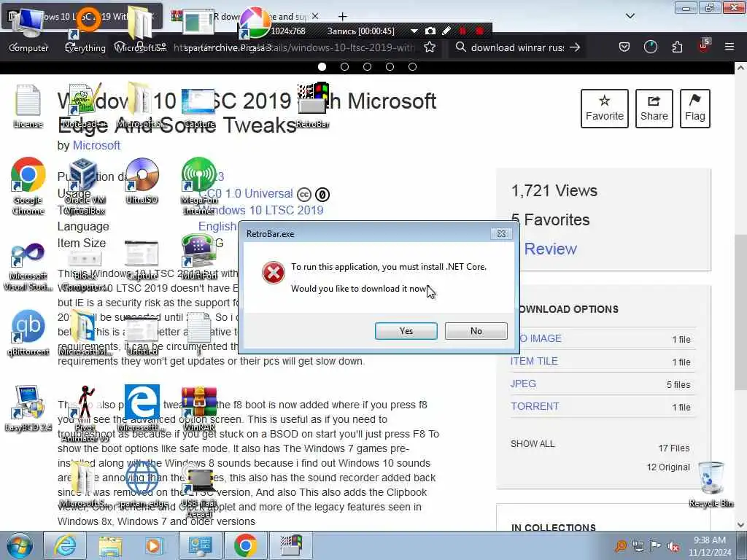Click the muted volume tray icon
The image size is (747, 560).
(673, 547)
